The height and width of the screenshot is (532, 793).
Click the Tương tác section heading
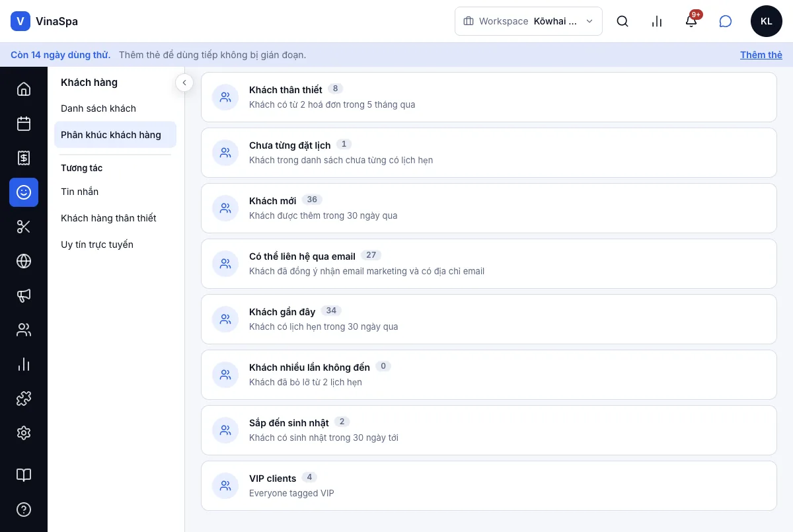pos(82,168)
